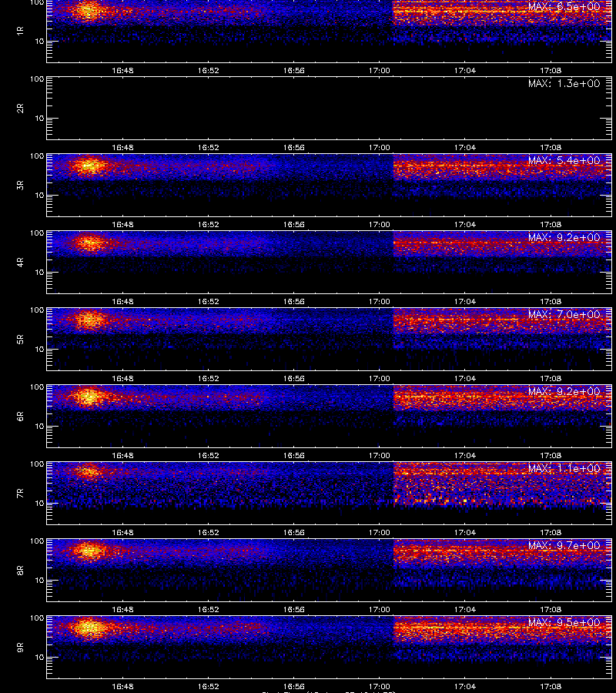The image size is (616, 693).
Task: Select the 'MAX: 7.0e+00' text in the 5R panel
Action: [x=564, y=315]
